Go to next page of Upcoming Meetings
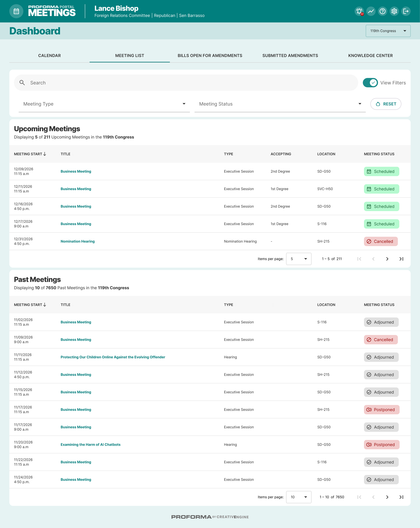Screen dimensions: 420x528 coord(387,259)
